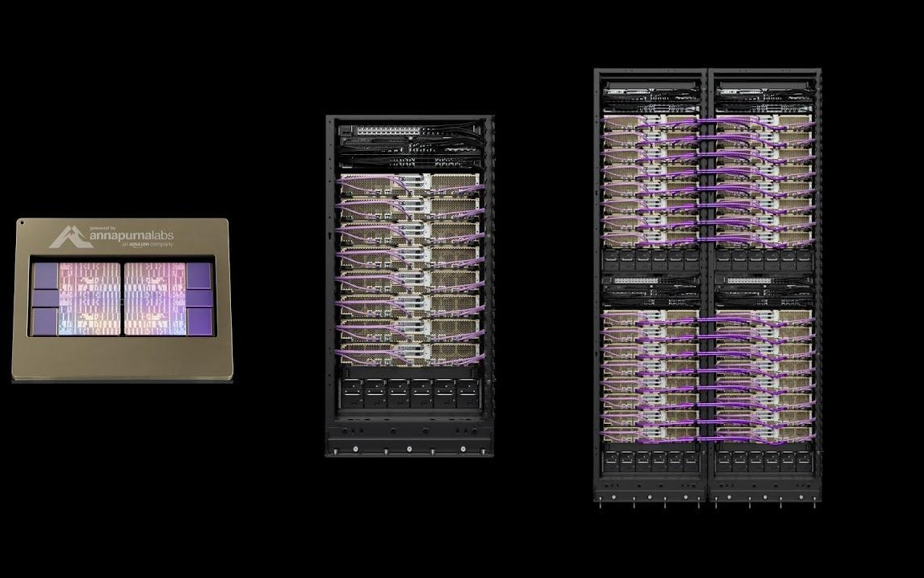Click the middle power shelf of right cabinet
Viewport: 924px width, 578px height.
[x=764, y=260]
